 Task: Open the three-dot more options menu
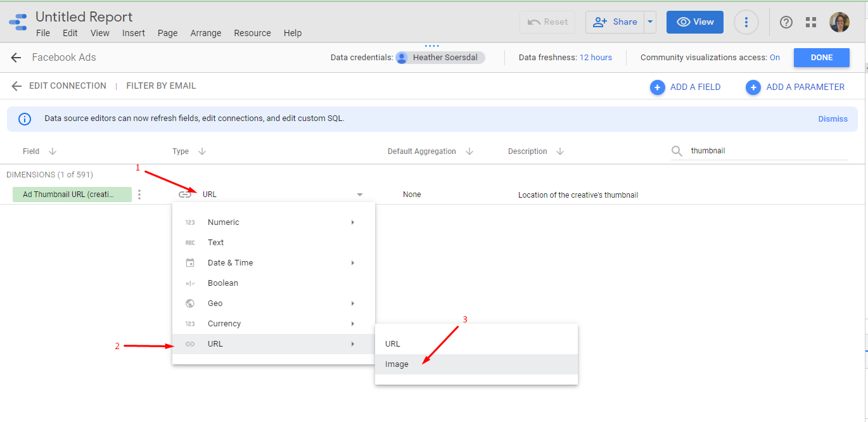pyautogui.click(x=746, y=22)
